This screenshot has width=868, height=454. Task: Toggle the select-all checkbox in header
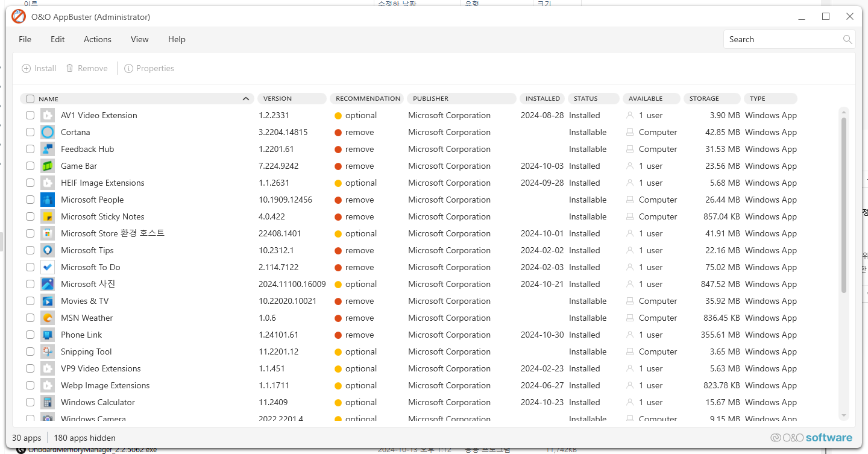(30, 99)
